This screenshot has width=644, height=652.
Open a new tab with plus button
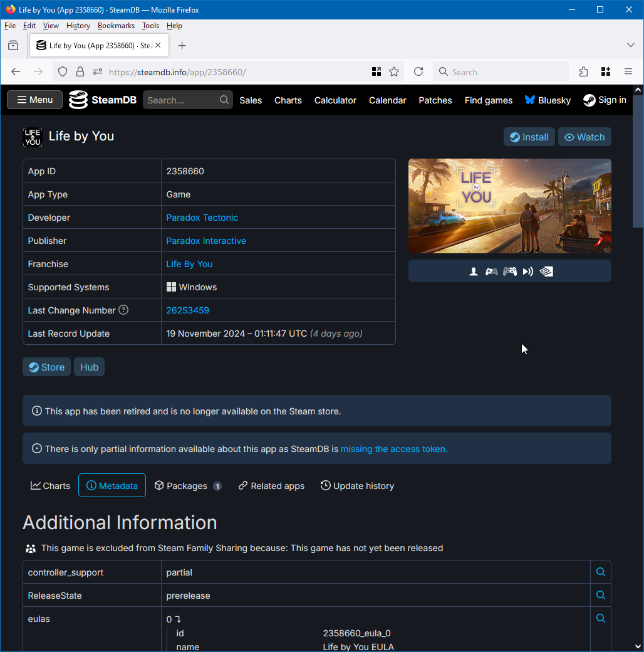point(182,45)
